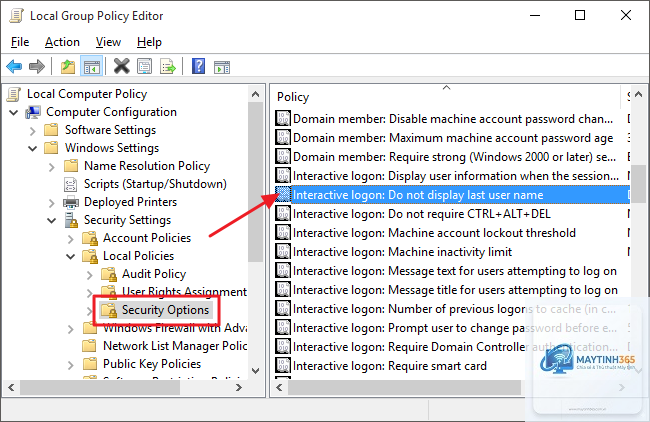The height and width of the screenshot is (422, 650).
Task: Collapse the Security Settings node
Action: [x=51, y=221]
